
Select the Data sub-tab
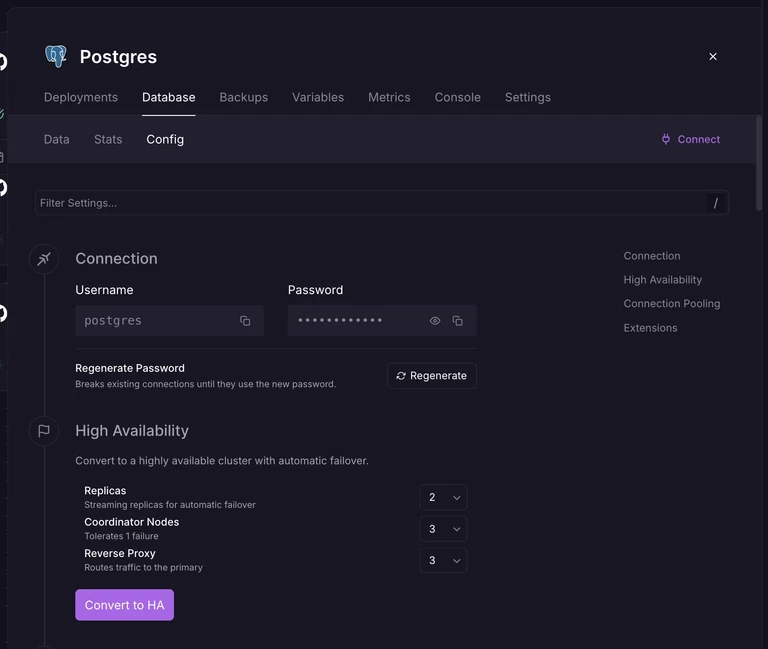(x=57, y=140)
